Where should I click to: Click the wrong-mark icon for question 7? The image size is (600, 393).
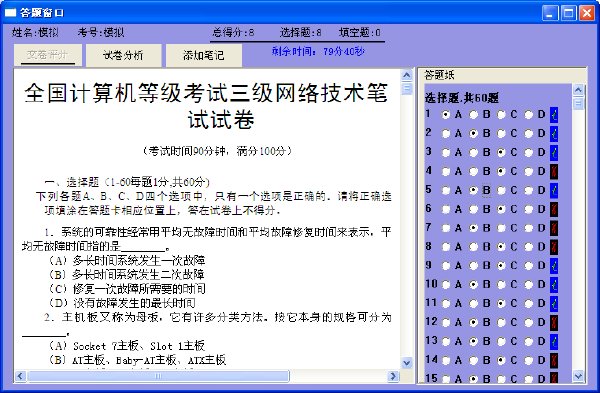click(554, 228)
